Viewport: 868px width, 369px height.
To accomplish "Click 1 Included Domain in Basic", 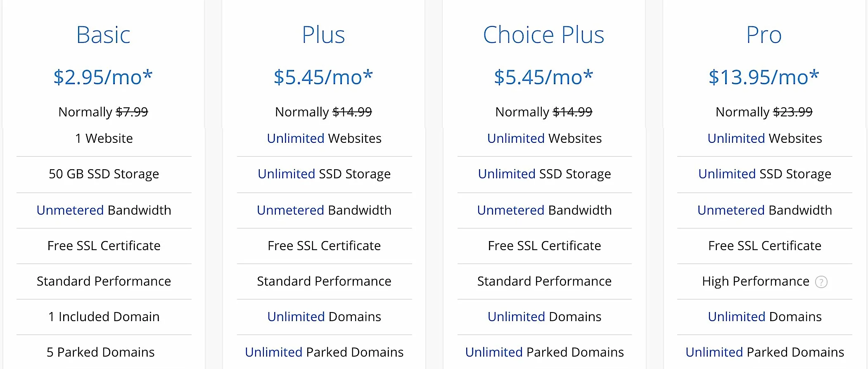I will [x=104, y=317].
